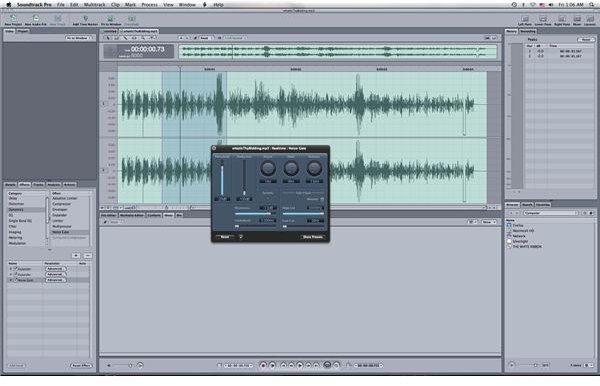Click the Apple menu logo

click(8, 5)
